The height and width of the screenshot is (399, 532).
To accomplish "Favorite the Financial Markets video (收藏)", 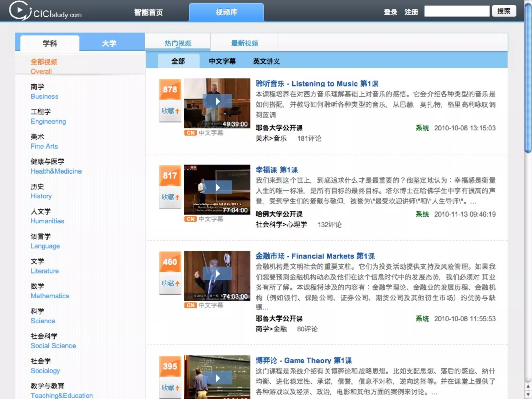I will point(170,283).
